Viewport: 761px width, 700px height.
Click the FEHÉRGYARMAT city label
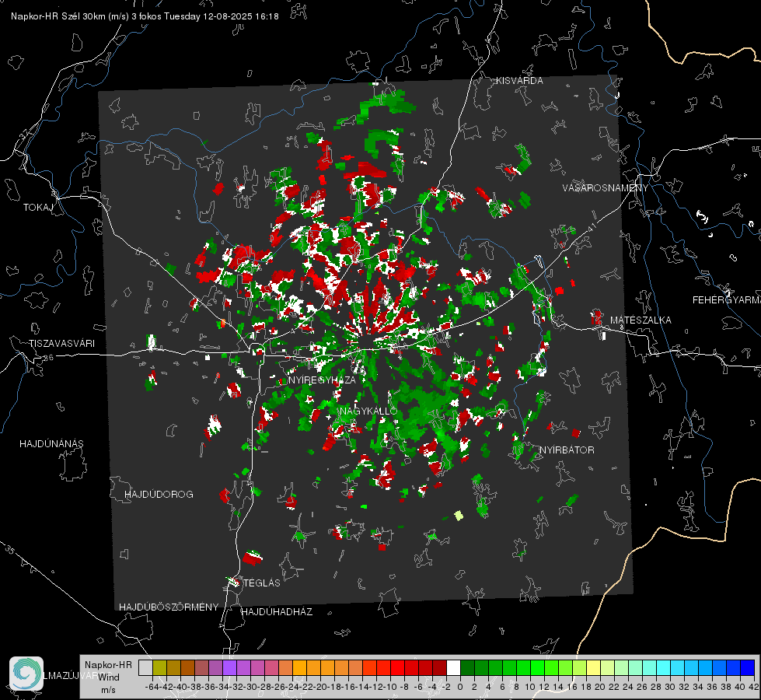tap(727, 300)
